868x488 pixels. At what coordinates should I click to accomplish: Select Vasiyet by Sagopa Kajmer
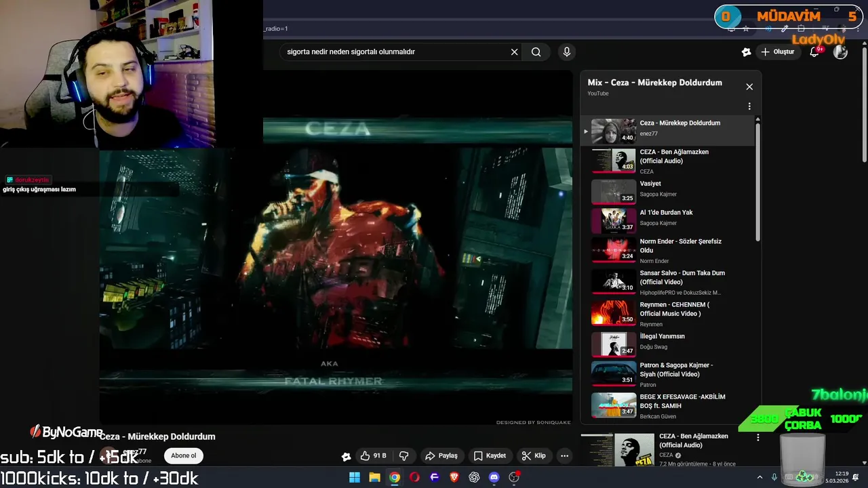pyautogui.click(x=668, y=191)
